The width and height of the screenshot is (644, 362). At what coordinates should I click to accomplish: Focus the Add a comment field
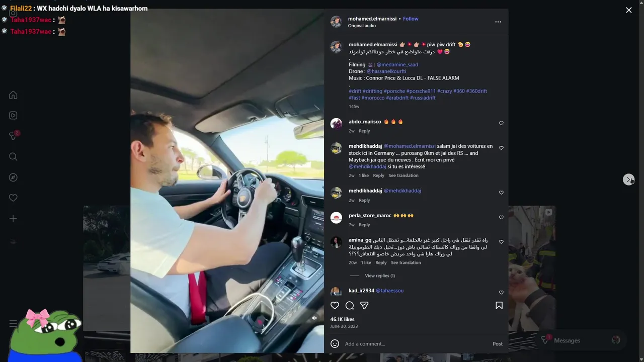tap(416, 344)
